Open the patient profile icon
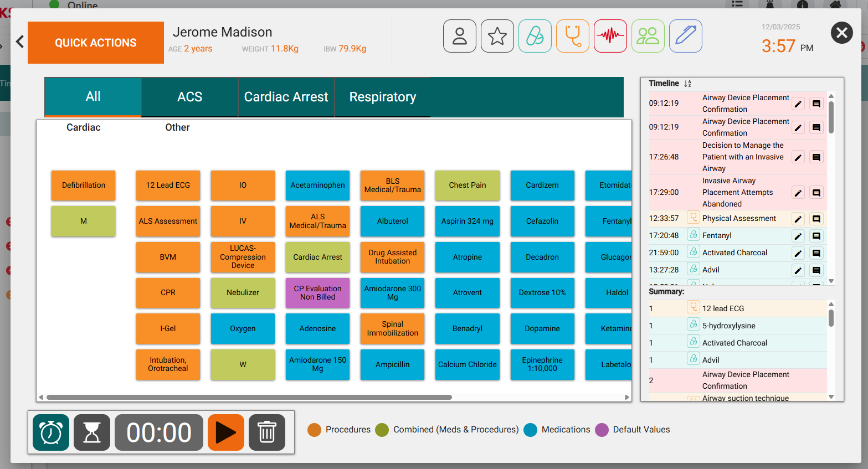 (459, 35)
